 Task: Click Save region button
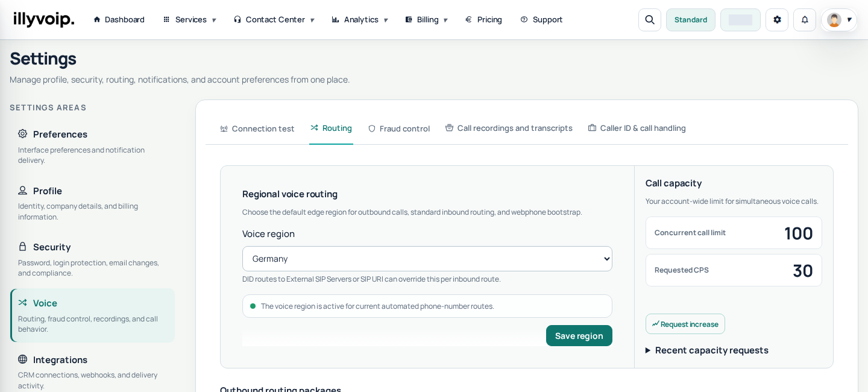[579, 336]
